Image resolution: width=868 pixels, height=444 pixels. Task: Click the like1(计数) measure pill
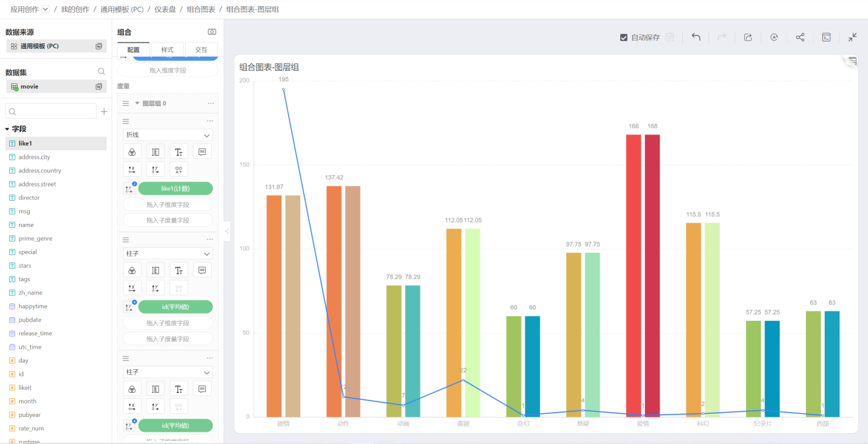point(175,189)
